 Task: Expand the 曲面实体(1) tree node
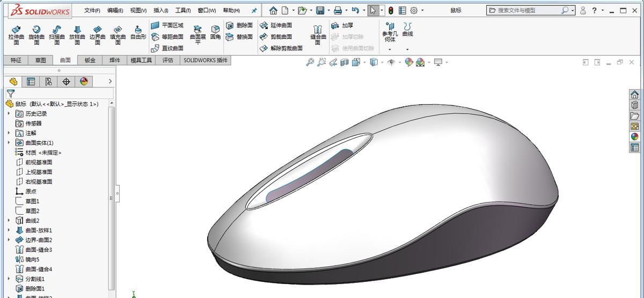(9, 142)
